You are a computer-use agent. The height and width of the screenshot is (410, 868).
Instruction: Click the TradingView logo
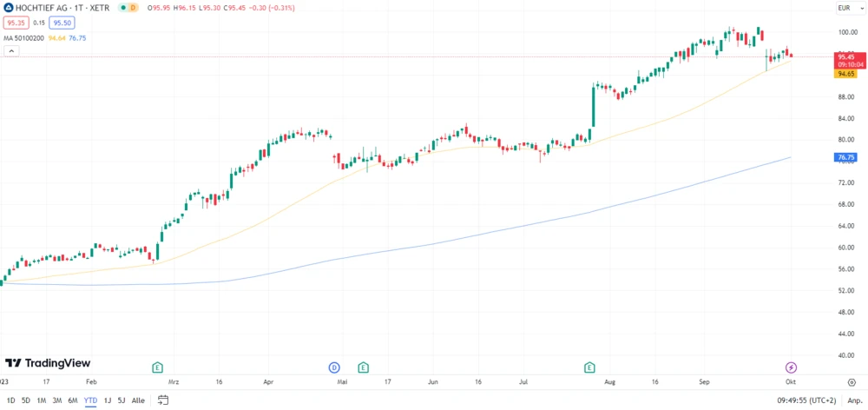pyautogui.click(x=48, y=363)
